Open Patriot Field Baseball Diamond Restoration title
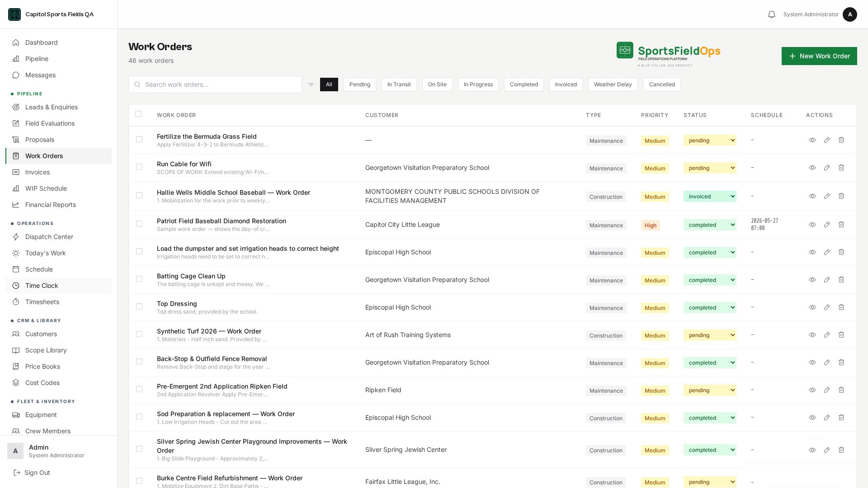This screenshot has width=868, height=488. tap(222, 221)
